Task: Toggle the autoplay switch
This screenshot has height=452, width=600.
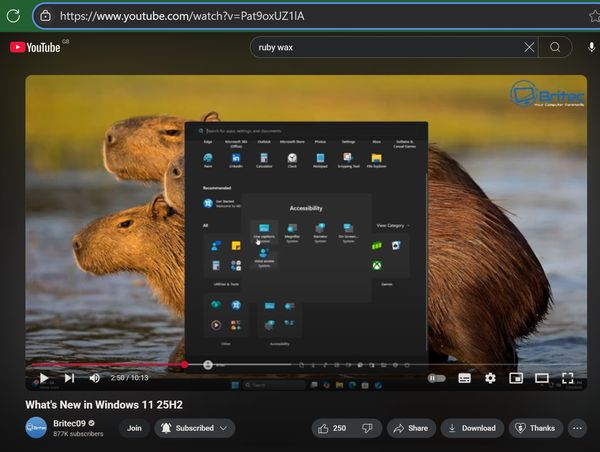Action: [437, 378]
